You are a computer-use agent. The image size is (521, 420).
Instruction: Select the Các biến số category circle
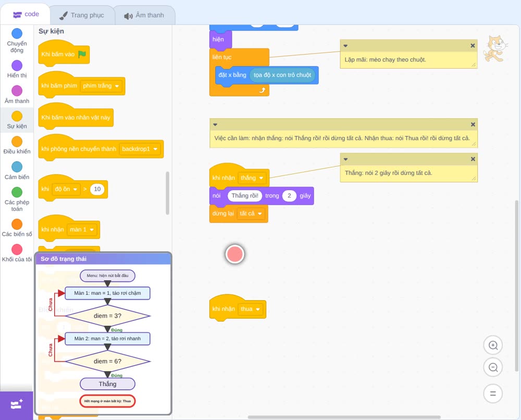click(x=17, y=224)
